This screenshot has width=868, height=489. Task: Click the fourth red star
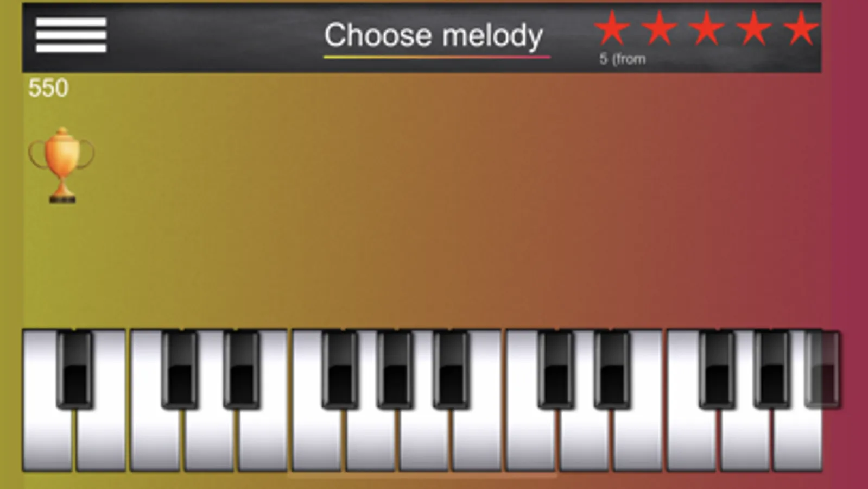pos(754,28)
